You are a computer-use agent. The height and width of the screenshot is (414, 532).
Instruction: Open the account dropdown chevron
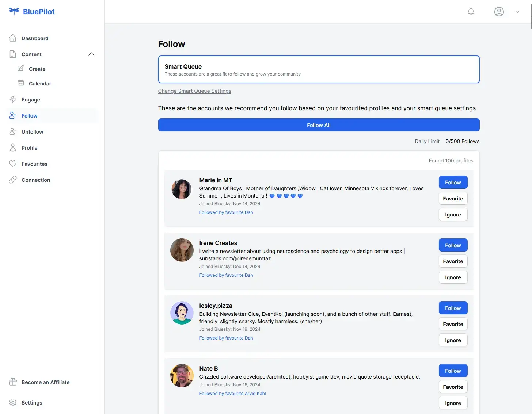pyautogui.click(x=517, y=12)
